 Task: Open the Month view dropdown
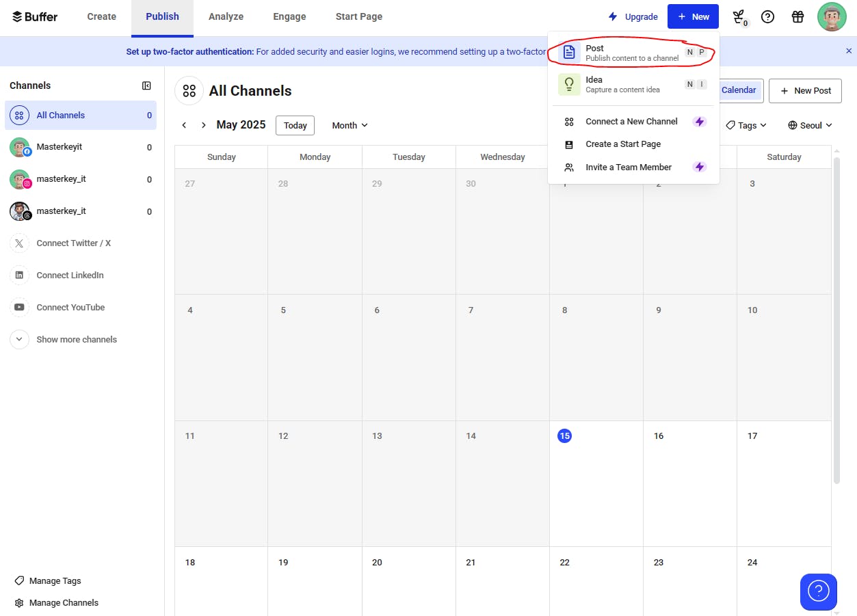tap(350, 125)
